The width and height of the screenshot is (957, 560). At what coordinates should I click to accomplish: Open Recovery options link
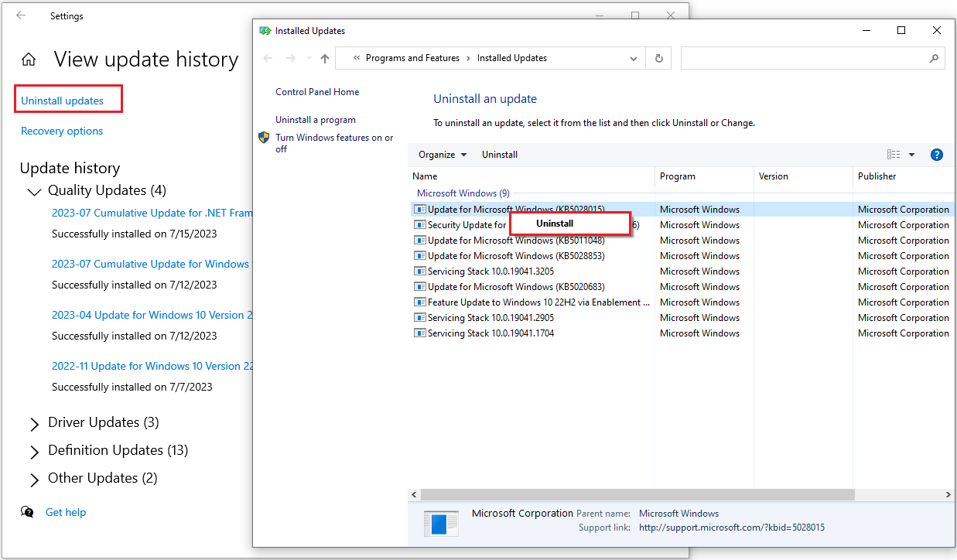62,131
